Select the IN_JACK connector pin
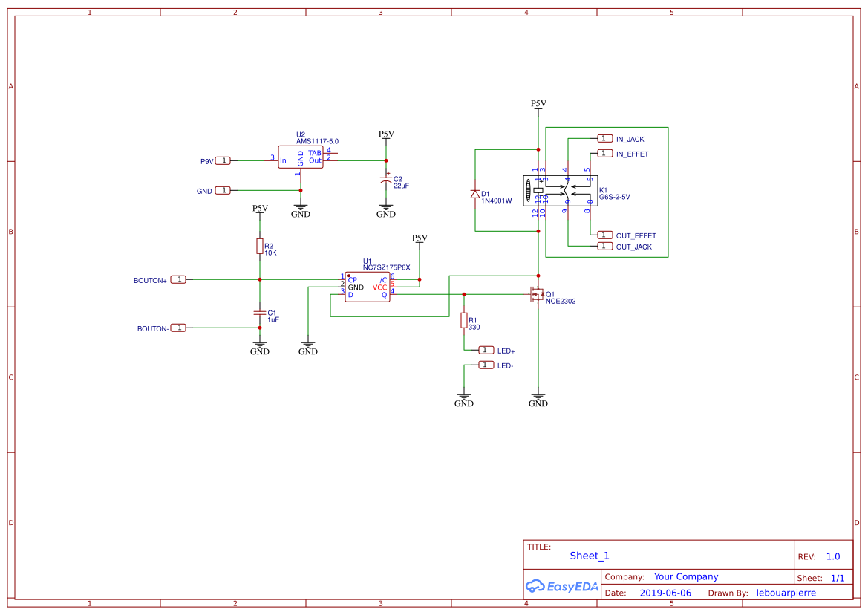The width and height of the screenshot is (868, 615). click(605, 137)
